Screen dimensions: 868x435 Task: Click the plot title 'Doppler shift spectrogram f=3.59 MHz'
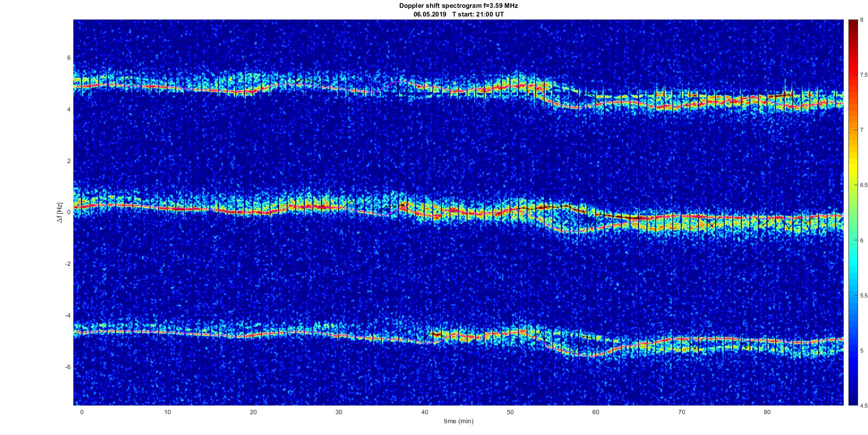(x=458, y=6)
